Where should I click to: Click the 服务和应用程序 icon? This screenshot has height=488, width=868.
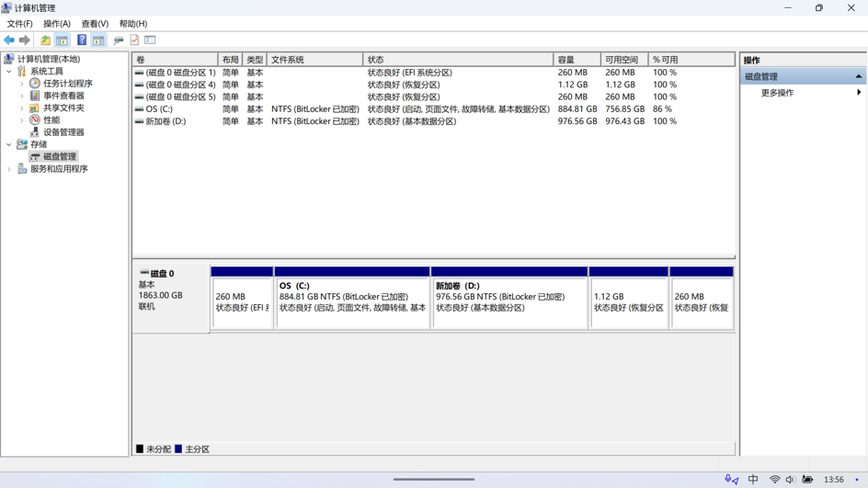click(22, 169)
